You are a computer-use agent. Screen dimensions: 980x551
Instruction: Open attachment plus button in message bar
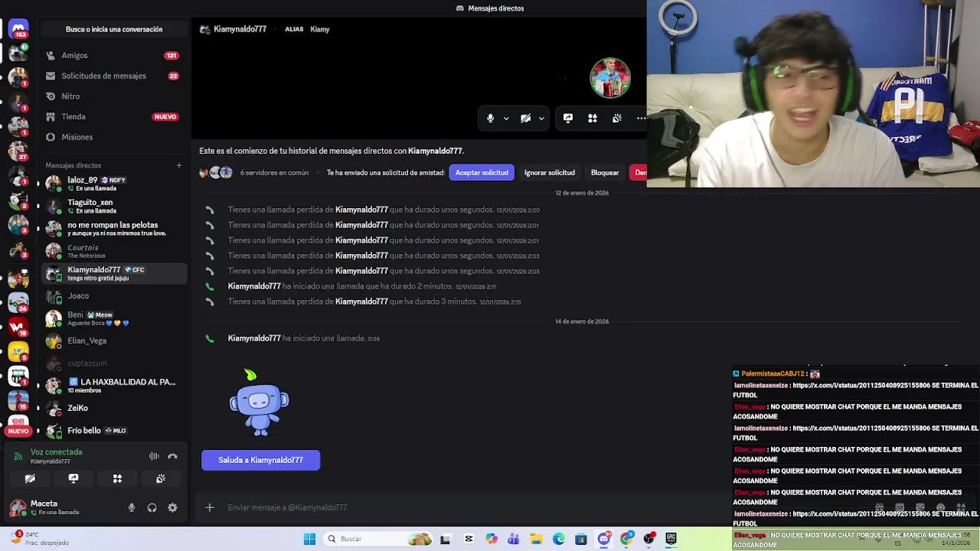pos(210,507)
